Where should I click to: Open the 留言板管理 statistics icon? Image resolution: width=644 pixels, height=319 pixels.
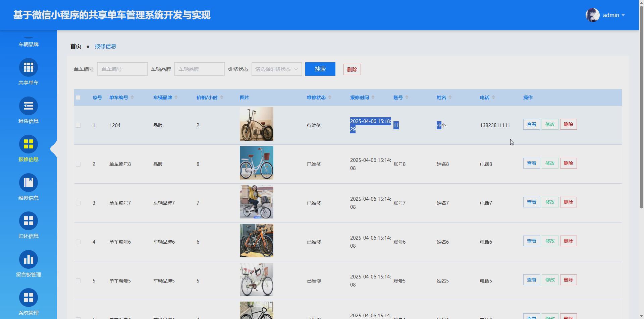click(29, 258)
